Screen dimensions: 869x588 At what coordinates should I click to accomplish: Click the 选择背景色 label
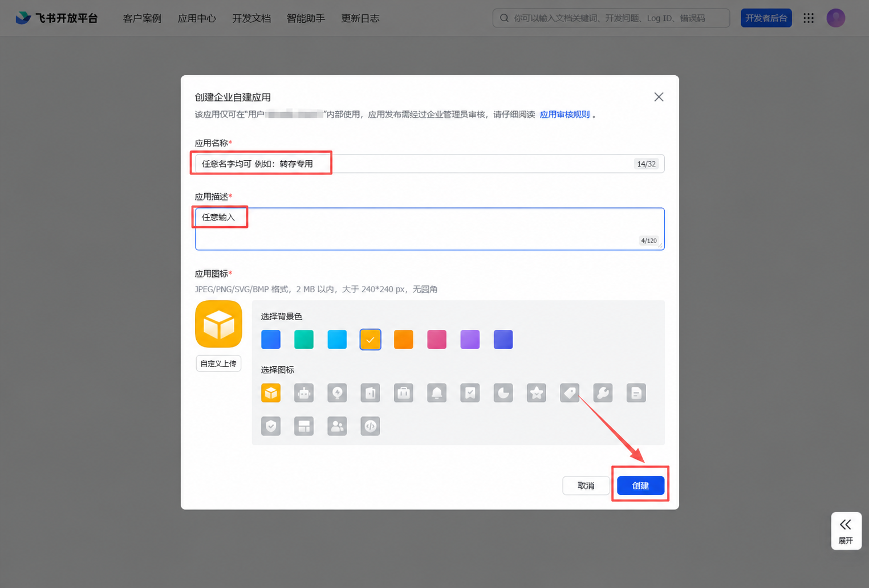282,316
